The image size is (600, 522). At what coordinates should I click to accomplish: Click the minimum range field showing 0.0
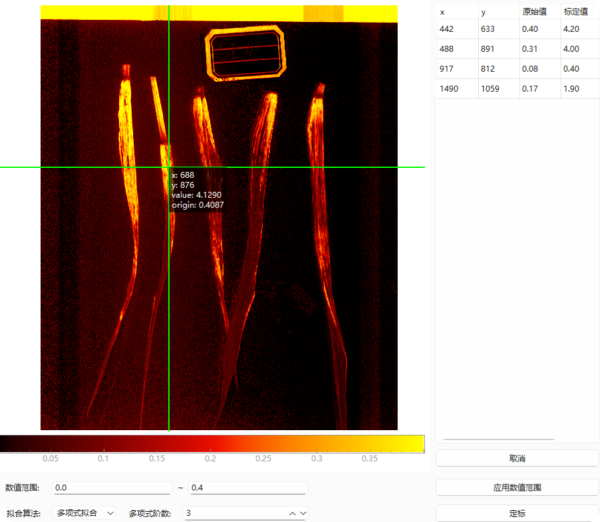click(x=112, y=488)
